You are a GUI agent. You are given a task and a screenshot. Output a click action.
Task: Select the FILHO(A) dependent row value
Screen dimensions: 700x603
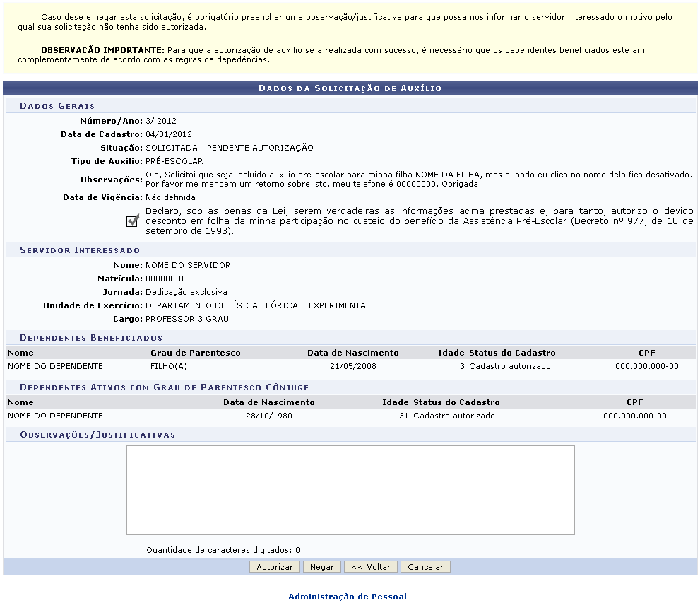coord(169,366)
